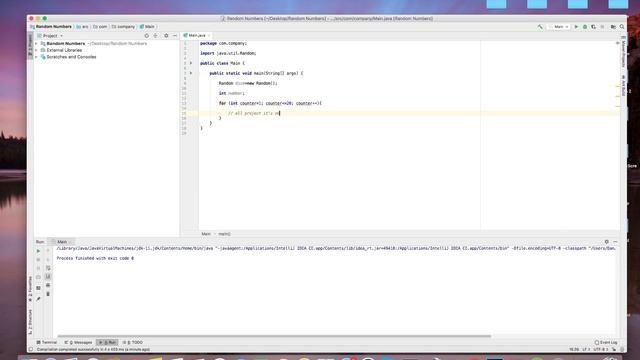
Task: Open the Ant Build side tab
Action: point(623,86)
